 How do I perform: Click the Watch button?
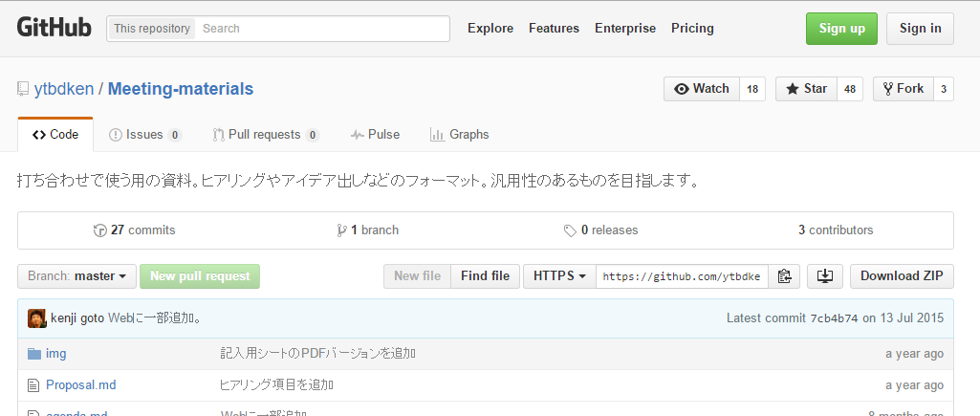[702, 89]
